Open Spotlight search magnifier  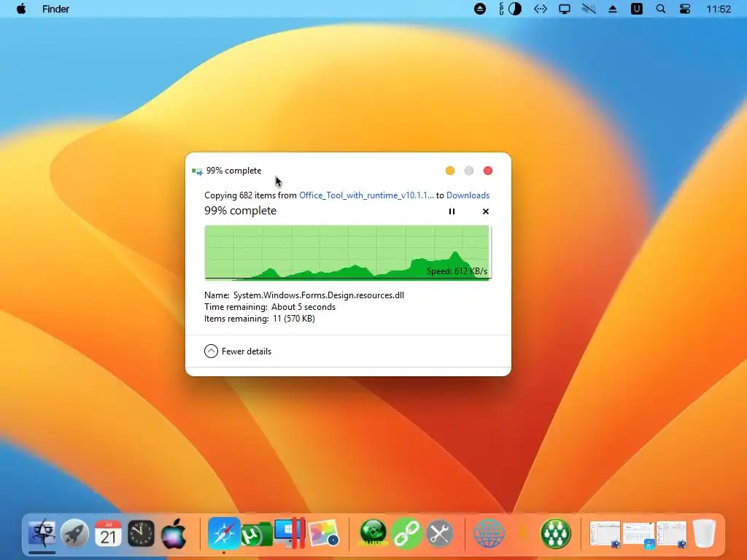(x=661, y=9)
